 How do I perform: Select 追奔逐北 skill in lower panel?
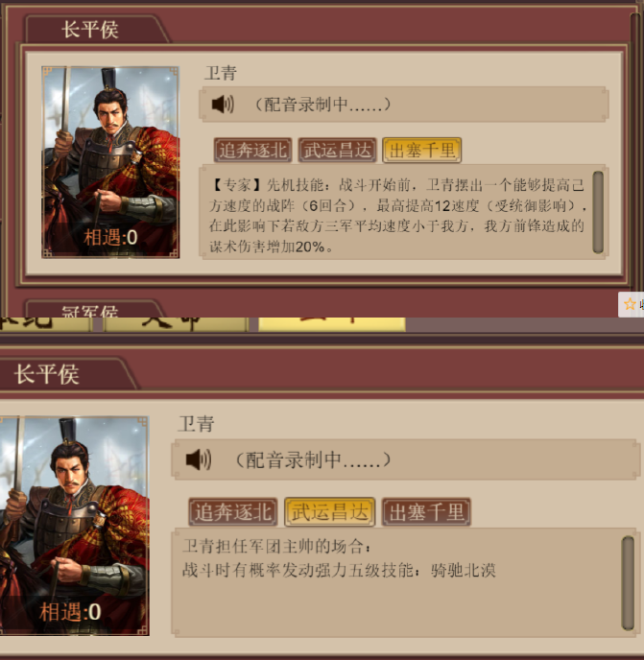233,512
